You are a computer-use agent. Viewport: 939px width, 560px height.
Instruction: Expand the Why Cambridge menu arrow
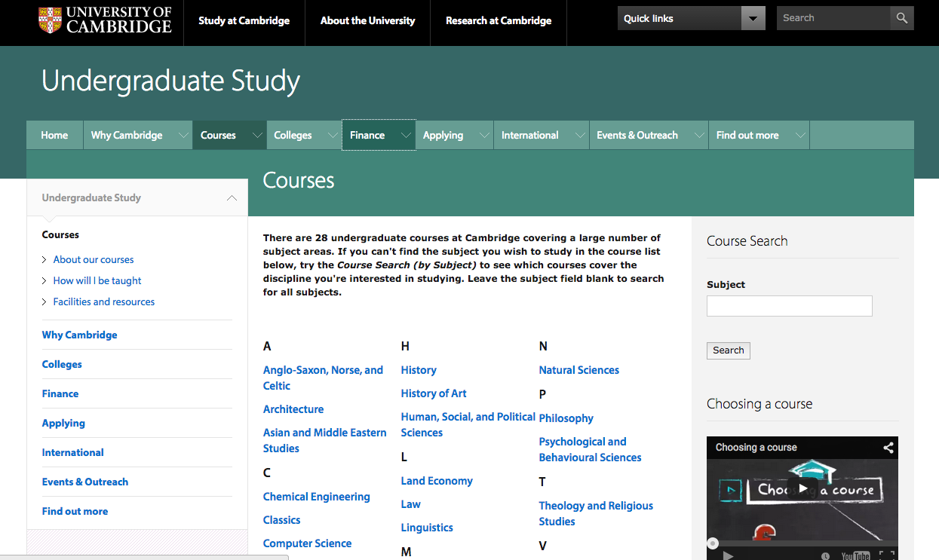tap(183, 136)
